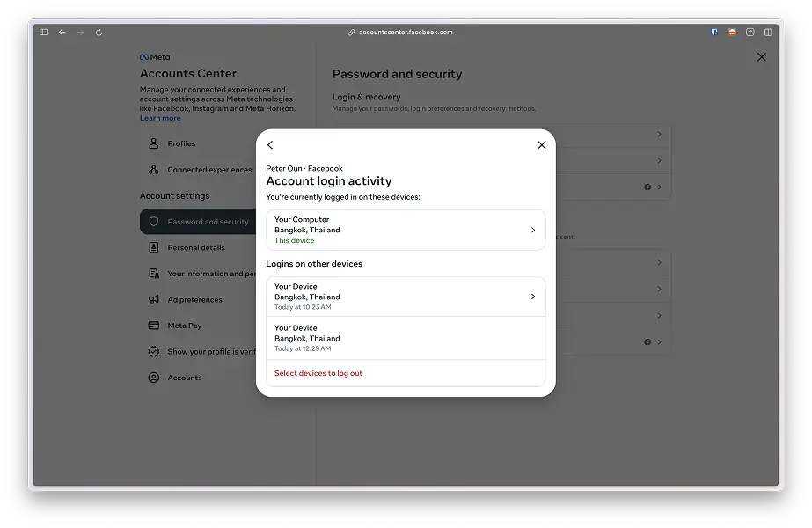Click the split view icon in browser toolbar
Image resolution: width=812 pixels, height=528 pixels.
point(768,33)
